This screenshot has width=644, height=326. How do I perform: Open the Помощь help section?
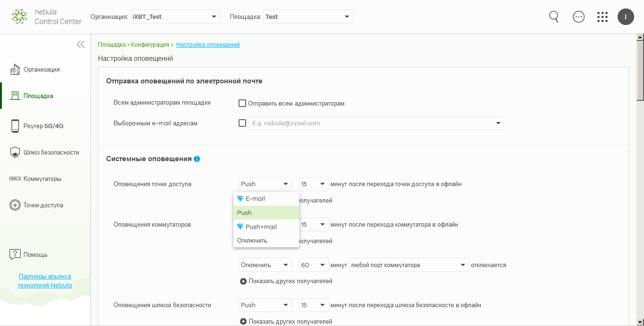pos(29,254)
